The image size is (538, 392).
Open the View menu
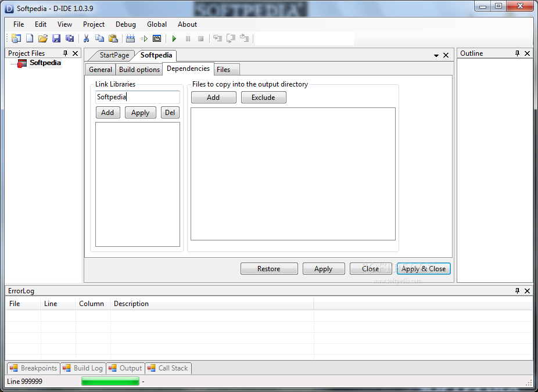(x=64, y=24)
